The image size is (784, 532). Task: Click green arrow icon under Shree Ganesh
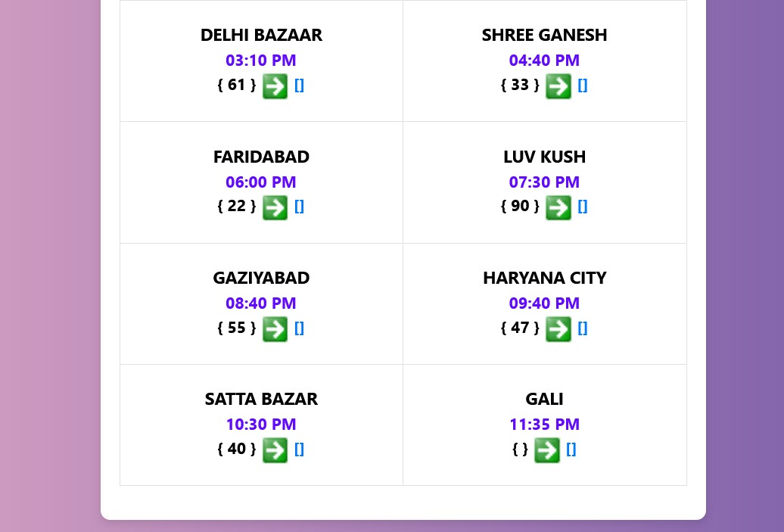coord(558,86)
